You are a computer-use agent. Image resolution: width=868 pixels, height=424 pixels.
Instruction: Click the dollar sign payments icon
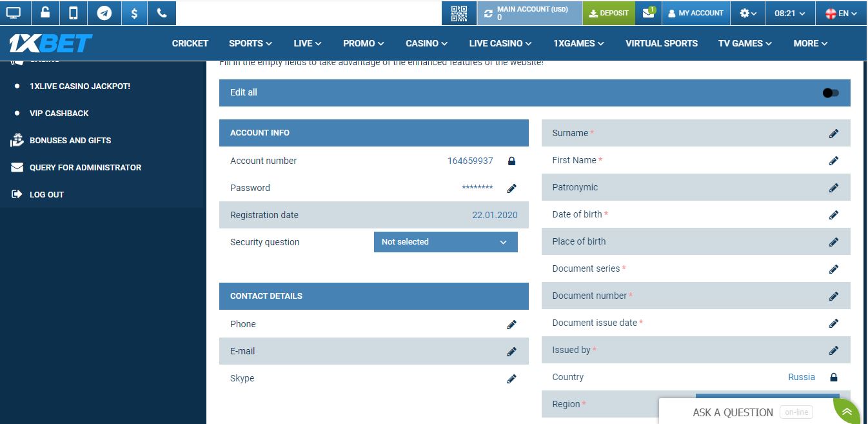pyautogui.click(x=133, y=13)
